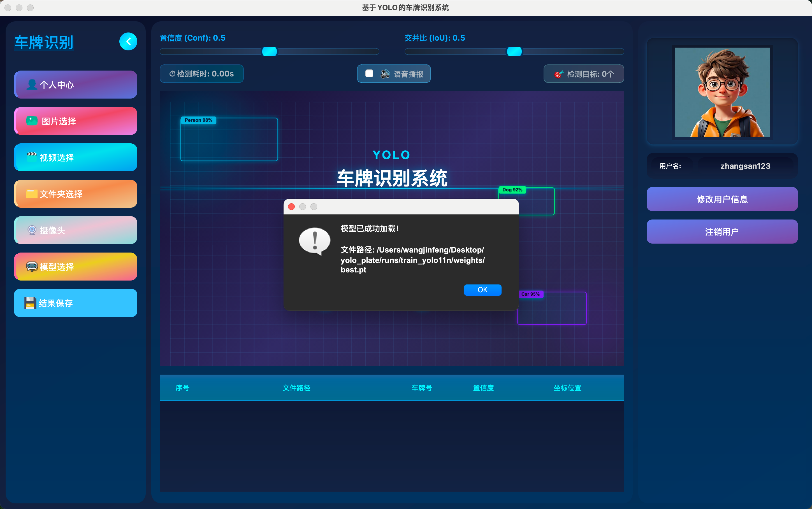Enable the 语音播报 checkbox
The width and height of the screenshot is (812, 509).
(x=369, y=74)
